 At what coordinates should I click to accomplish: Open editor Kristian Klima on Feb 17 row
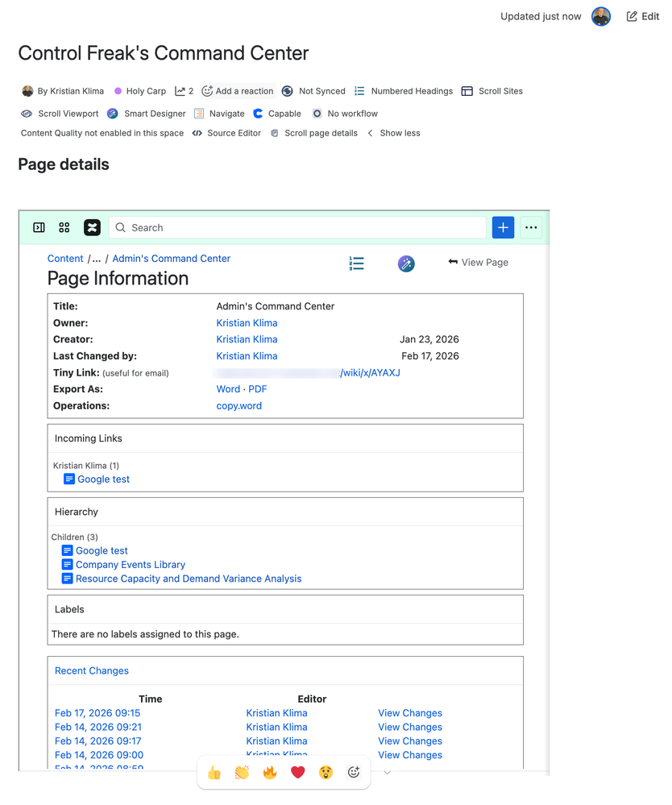pos(276,713)
